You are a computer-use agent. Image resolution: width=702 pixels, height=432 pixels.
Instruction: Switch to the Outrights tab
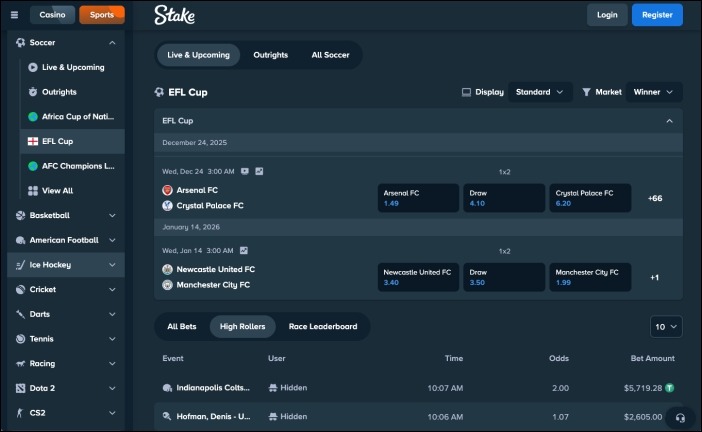[270, 55]
